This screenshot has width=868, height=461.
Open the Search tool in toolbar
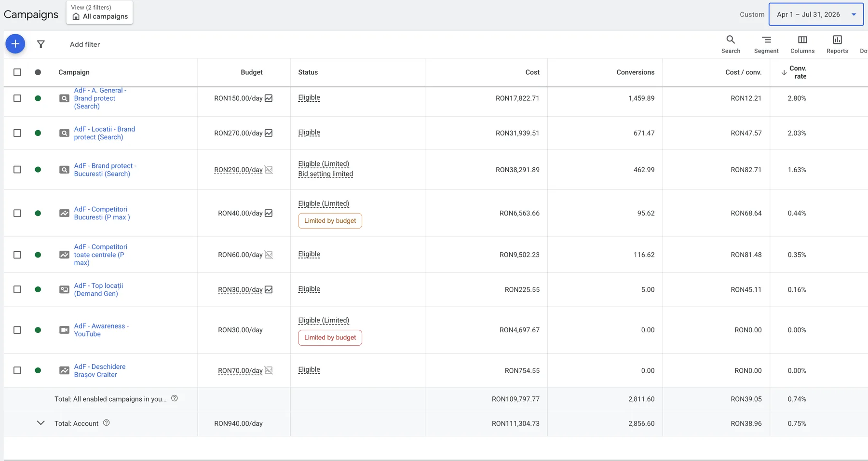731,44
